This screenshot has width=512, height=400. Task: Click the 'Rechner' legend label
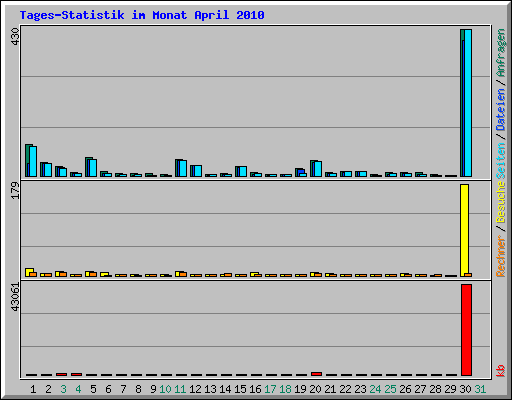click(x=501, y=256)
